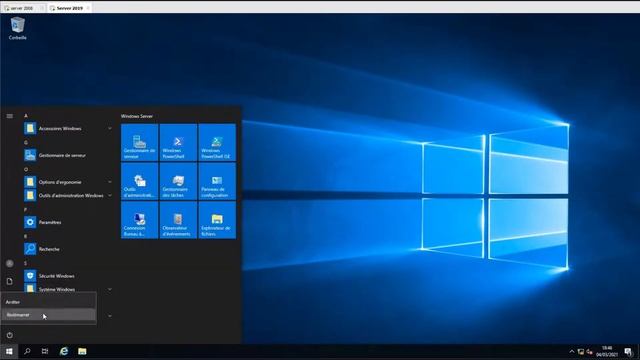
Task: Click the volume tray icon
Action: 589,351
